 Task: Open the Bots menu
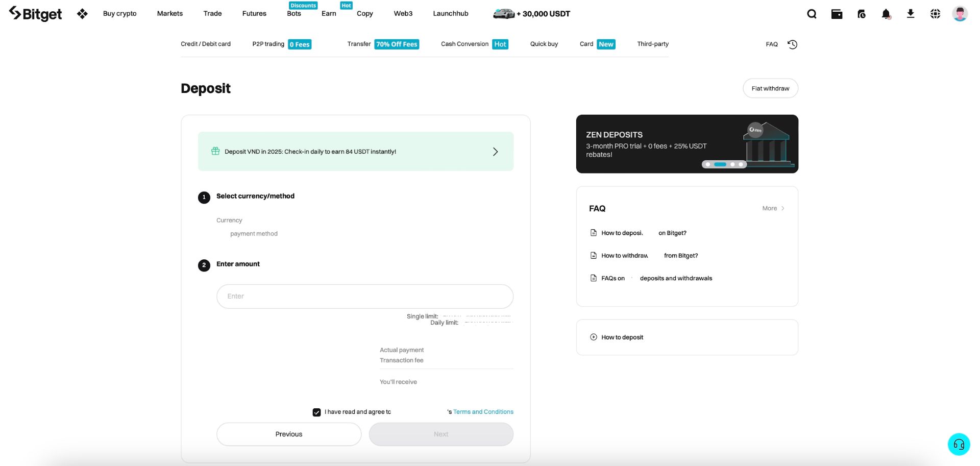point(294,14)
